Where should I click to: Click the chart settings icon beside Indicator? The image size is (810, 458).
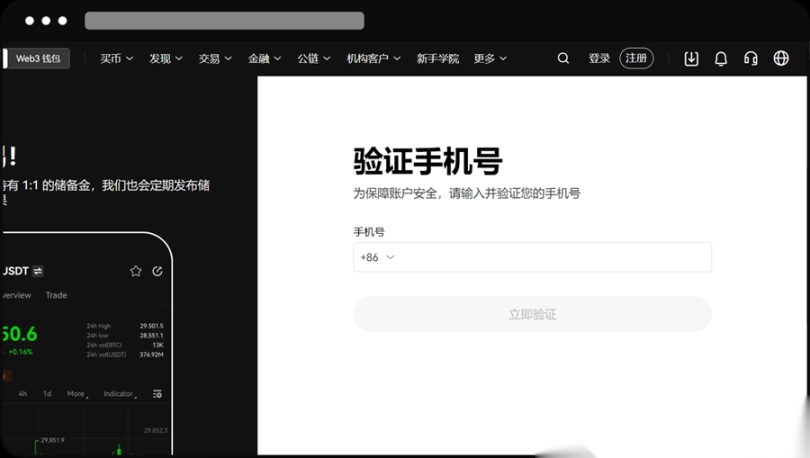tap(157, 394)
